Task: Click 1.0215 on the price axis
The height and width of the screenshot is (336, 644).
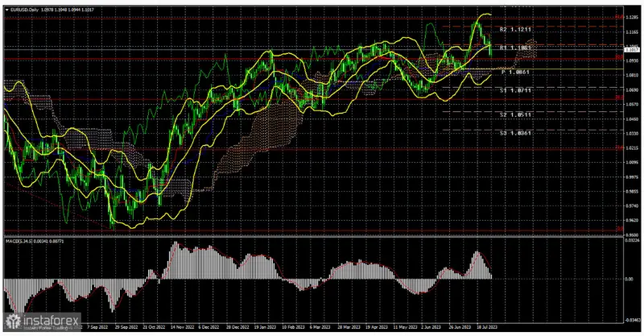Action: 630,147
